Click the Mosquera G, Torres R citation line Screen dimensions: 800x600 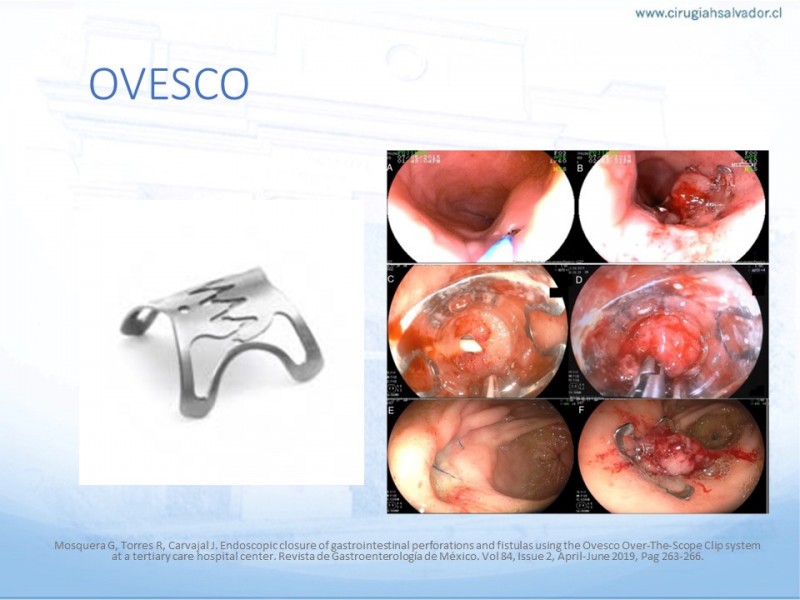pos(407,545)
